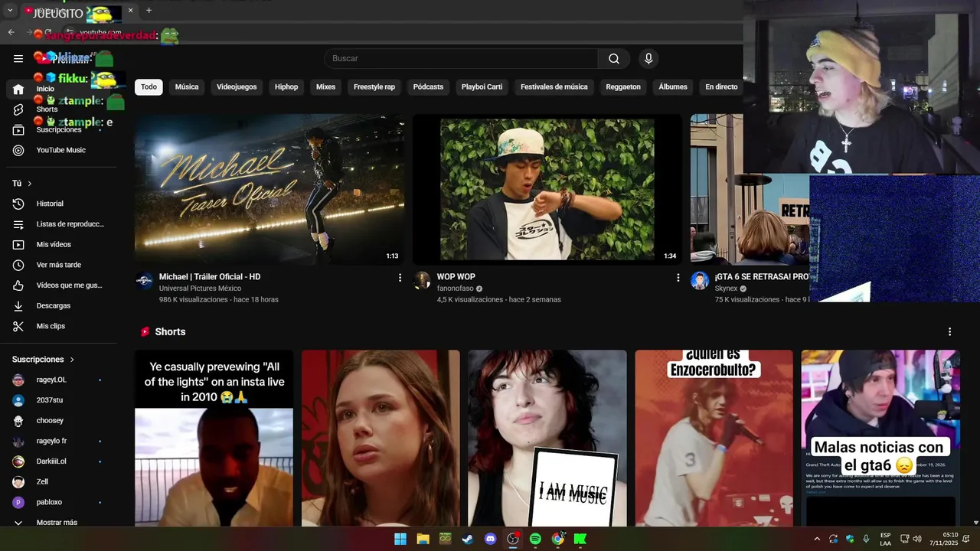Screen dimensions: 980x551
Task: Open the Malas noticias gta6 Short
Action: point(880,439)
